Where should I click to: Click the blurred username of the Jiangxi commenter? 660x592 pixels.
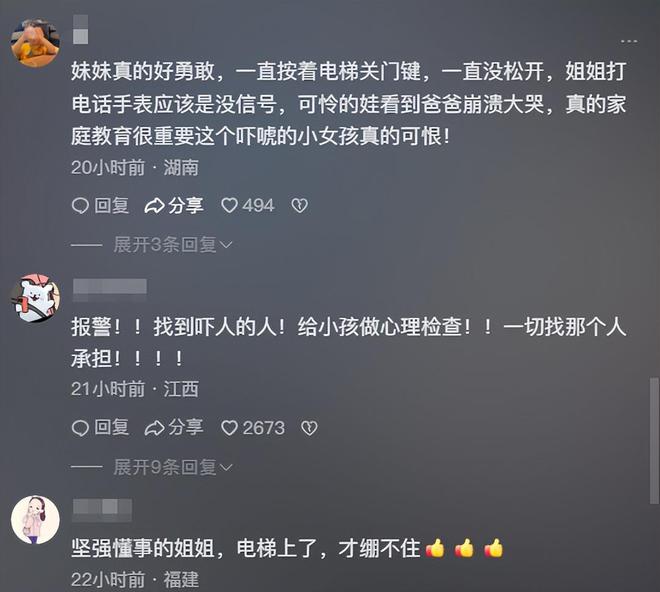point(110,289)
